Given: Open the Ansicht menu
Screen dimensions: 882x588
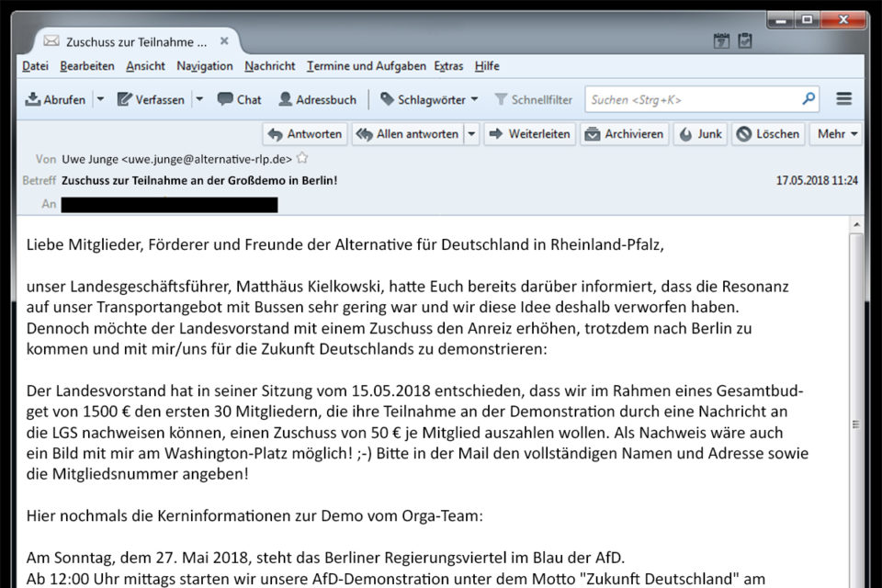Looking at the screenshot, I should tap(146, 66).
